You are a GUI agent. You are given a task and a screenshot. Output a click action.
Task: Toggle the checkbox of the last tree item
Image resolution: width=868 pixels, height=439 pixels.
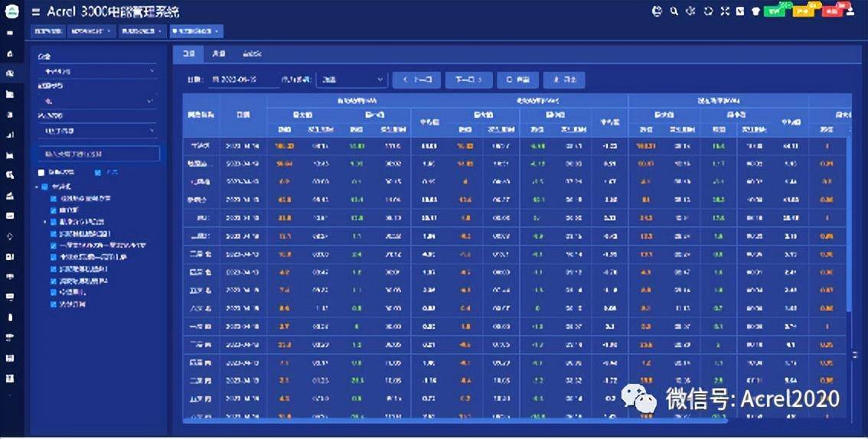click(x=53, y=304)
